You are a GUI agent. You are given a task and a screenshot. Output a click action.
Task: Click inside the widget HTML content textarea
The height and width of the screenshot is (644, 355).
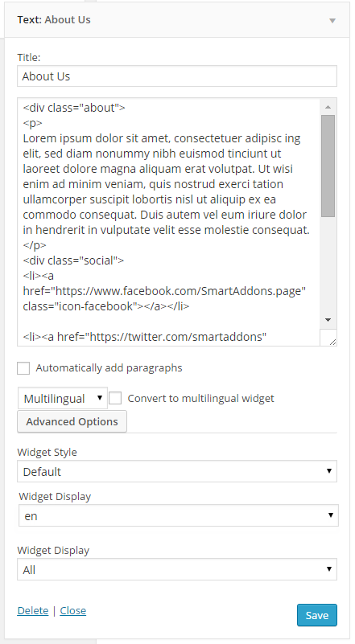click(x=169, y=222)
